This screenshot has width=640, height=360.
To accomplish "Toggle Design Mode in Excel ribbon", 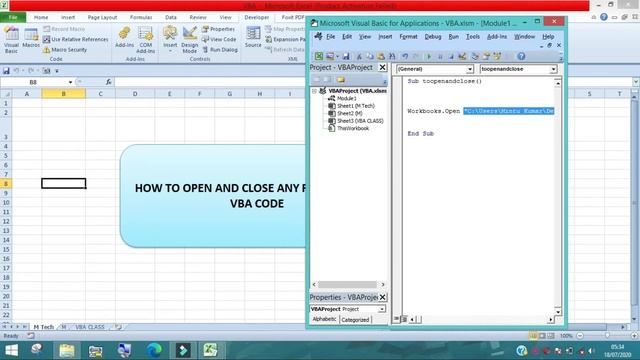I will (190, 40).
